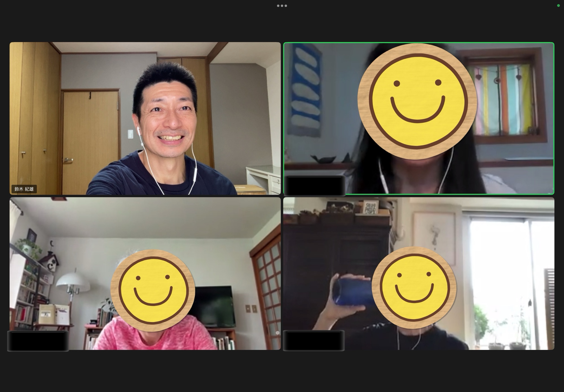This screenshot has height=392, width=564.
Task: Click the small grey dot near the shoji door
Action: (277, 333)
